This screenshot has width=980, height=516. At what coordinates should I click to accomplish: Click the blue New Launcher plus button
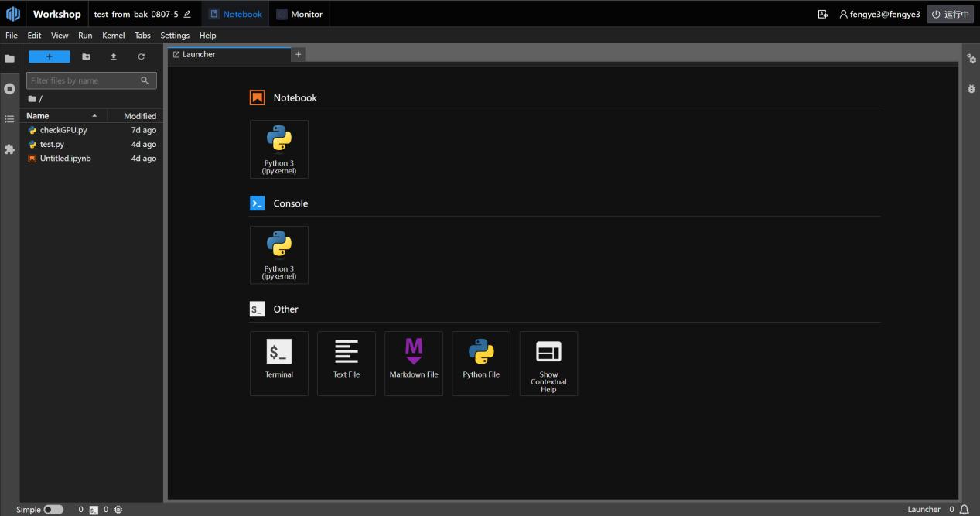tap(49, 56)
